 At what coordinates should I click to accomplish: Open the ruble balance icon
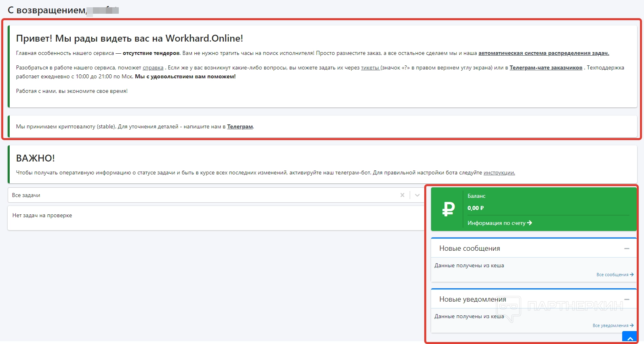tap(448, 209)
